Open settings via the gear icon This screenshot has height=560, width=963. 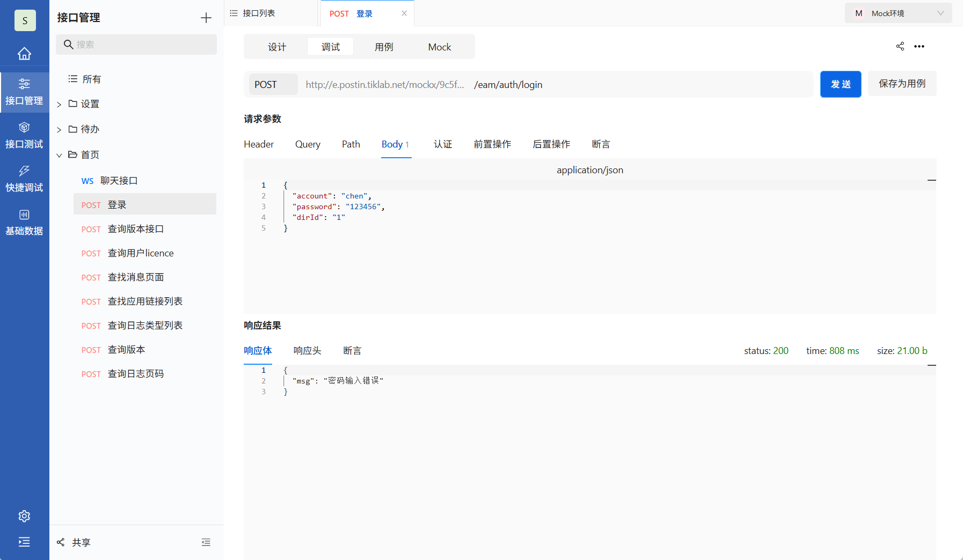(x=24, y=515)
